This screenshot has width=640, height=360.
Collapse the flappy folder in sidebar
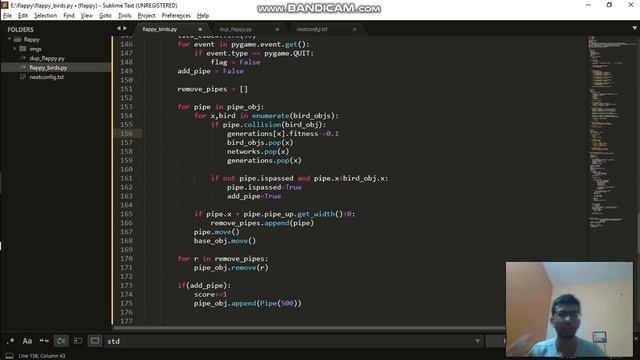point(9,39)
